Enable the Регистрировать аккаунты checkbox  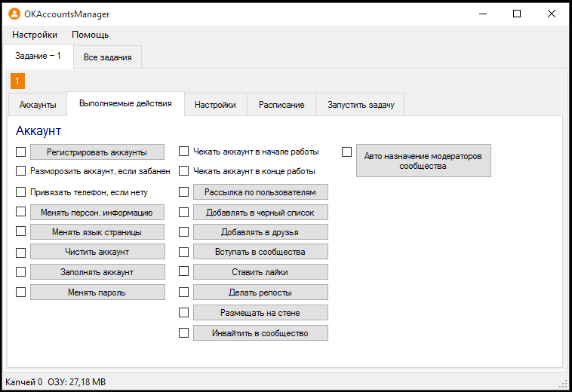pos(21,152)
